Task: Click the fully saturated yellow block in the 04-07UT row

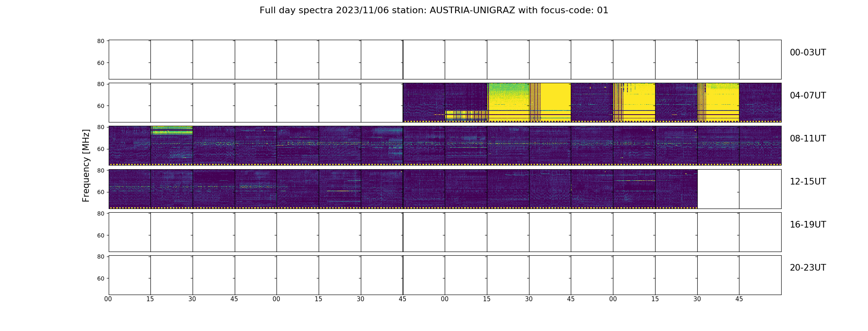Action: 556,102
